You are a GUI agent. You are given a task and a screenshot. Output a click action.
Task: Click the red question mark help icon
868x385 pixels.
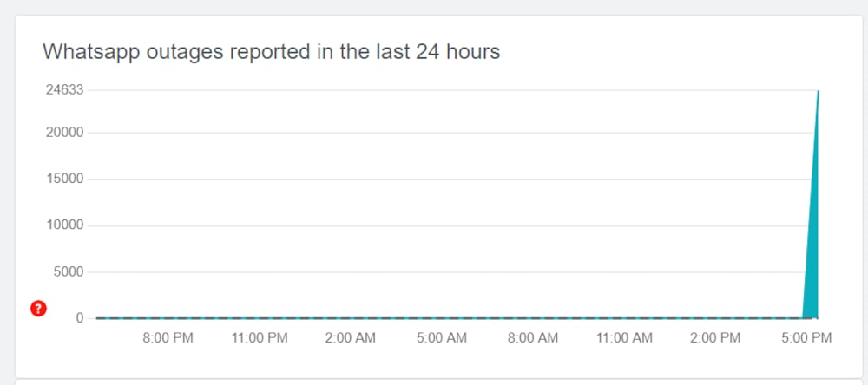pyautogui.click(x=38, y=308)
